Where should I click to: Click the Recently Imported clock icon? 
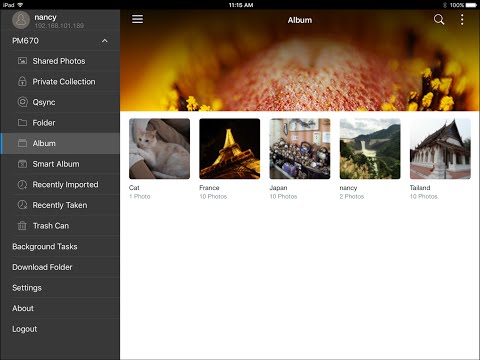click(22, 185)
